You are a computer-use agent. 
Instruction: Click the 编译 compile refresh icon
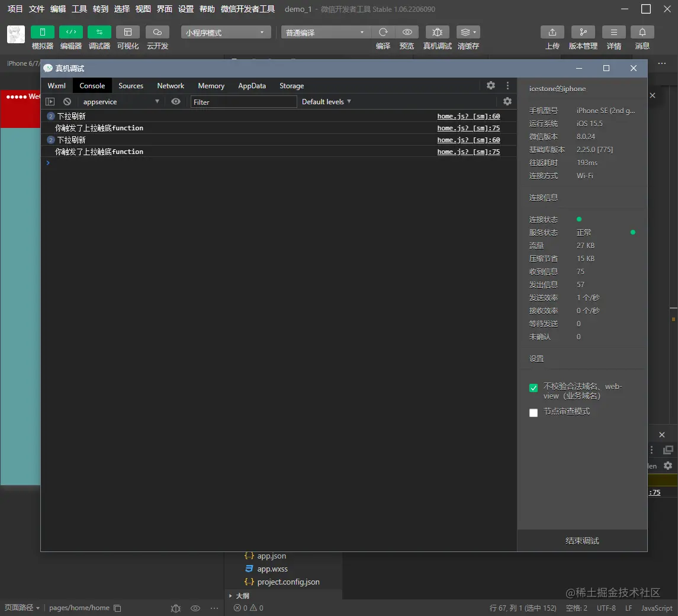pos(383,32)
